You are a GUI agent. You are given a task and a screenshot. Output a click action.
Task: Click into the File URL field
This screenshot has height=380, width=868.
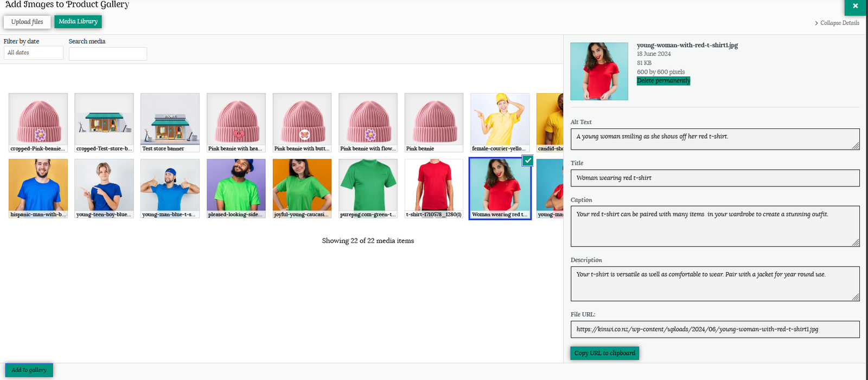point(715,329)
